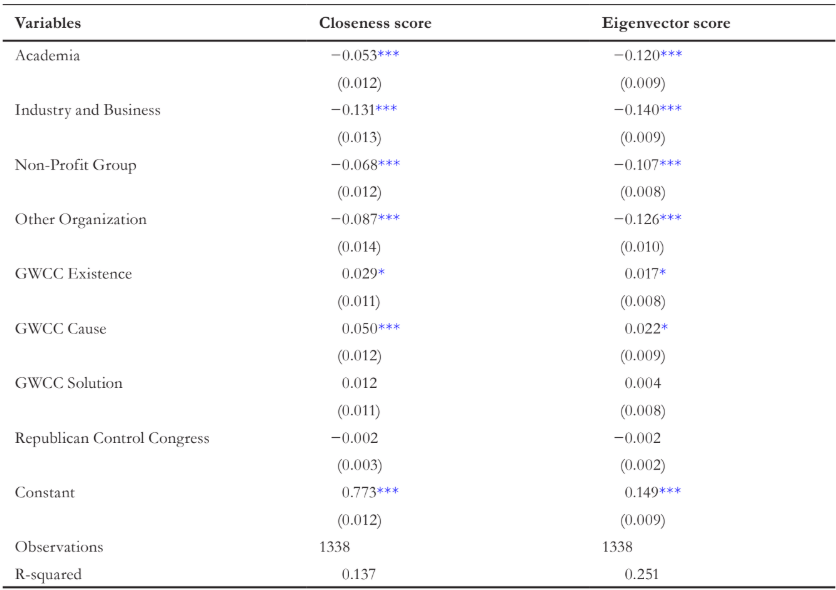
Task: Click the single asterisk after 0.017
Action: pos(663,273)
